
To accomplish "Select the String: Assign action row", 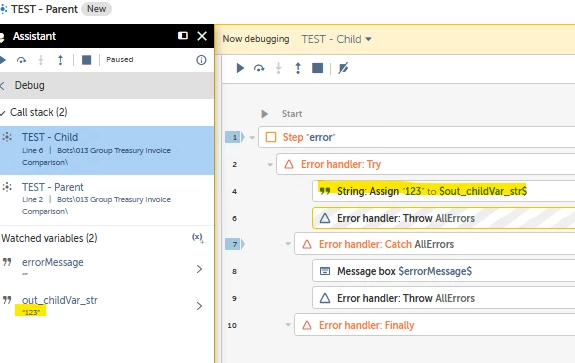I will click(444, 191).
